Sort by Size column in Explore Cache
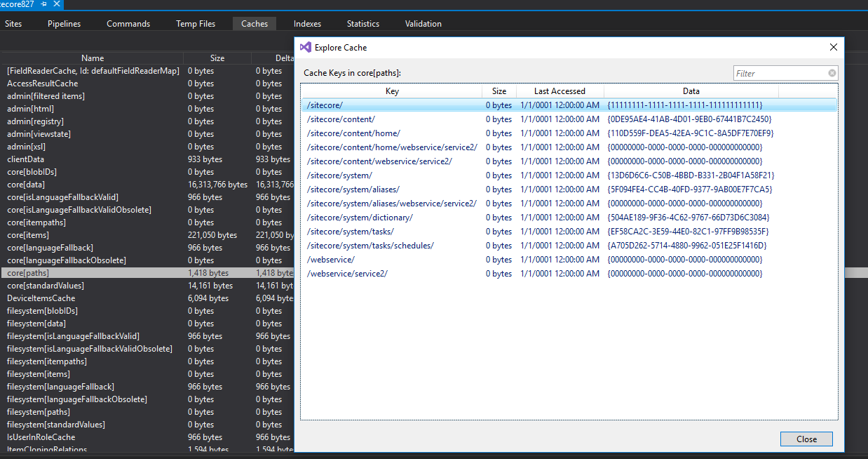The height and width of the screenshot is (459, 868). [x=499, y=91]
